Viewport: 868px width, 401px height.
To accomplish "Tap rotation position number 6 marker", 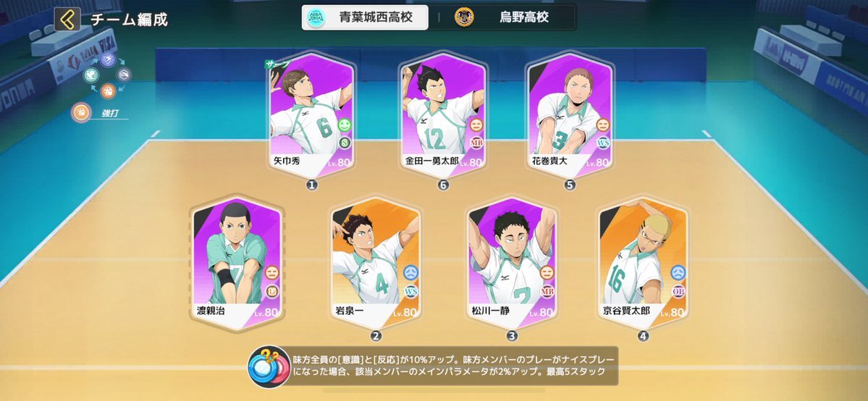I will [443, 185].
